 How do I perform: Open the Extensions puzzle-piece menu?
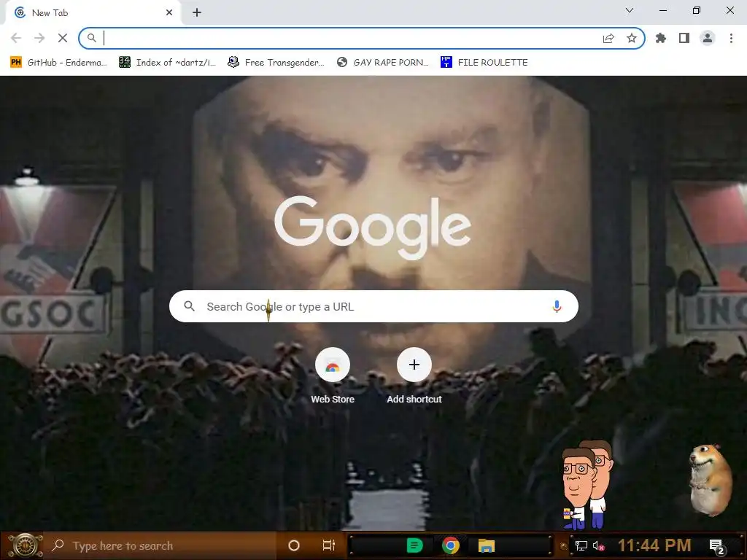click(661, 38)
